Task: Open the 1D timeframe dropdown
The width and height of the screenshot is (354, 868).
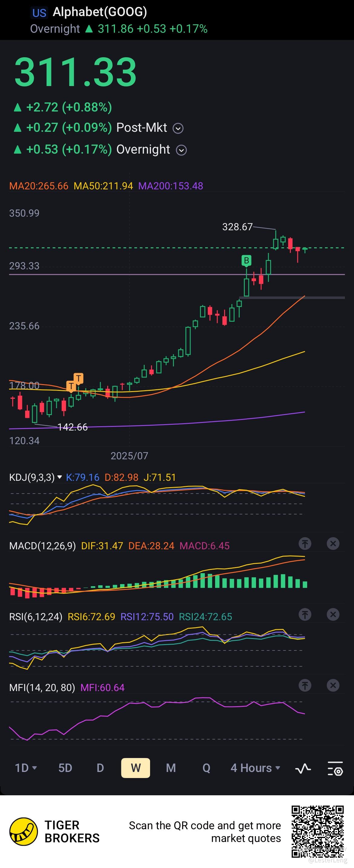Action: [x=26, y=768]
